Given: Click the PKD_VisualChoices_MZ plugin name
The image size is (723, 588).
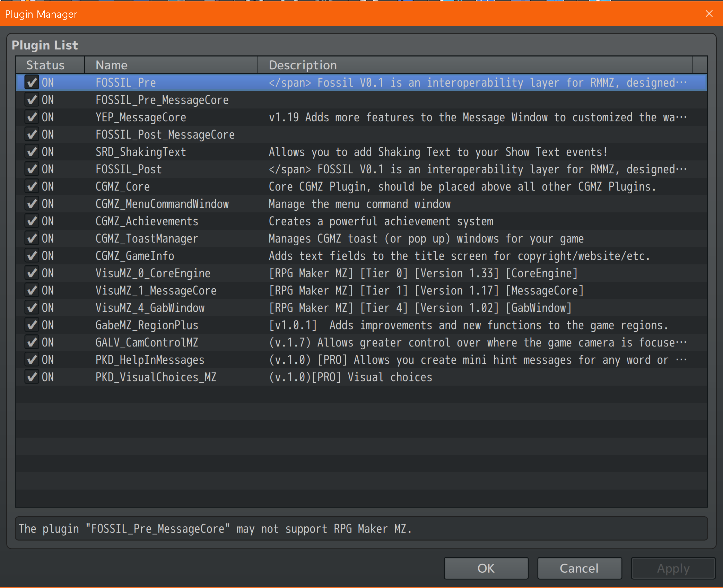Looking at the screenshot, I should click(156, 377).
